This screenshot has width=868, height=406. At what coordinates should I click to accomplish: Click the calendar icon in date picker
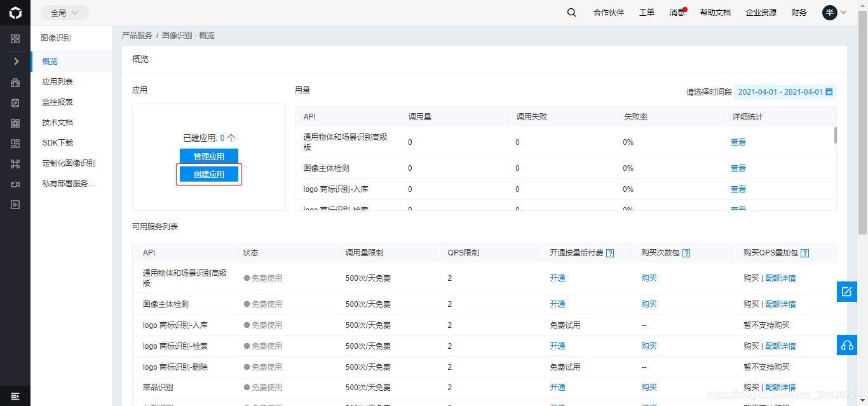pos(829,92)
